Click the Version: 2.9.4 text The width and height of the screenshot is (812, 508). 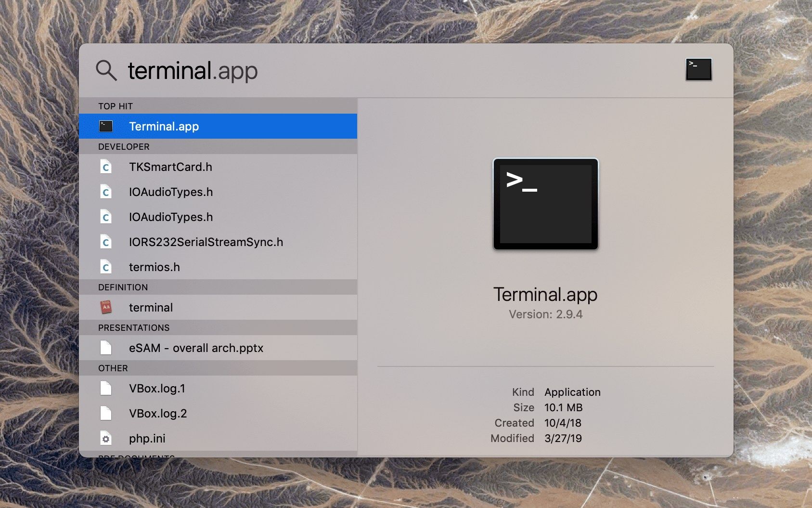[545, 314]
